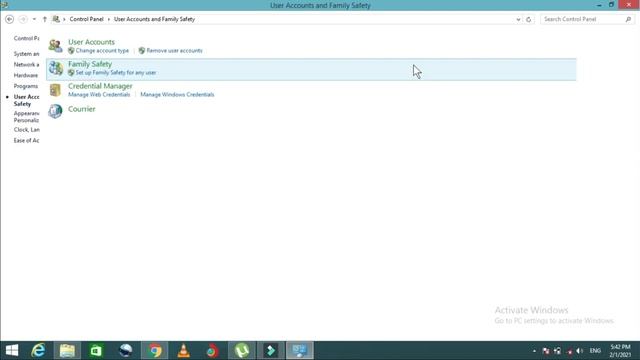Viewport: 640px width, 360px height.
Task: Open the Courrier heading link
Action: click(82, 109)
